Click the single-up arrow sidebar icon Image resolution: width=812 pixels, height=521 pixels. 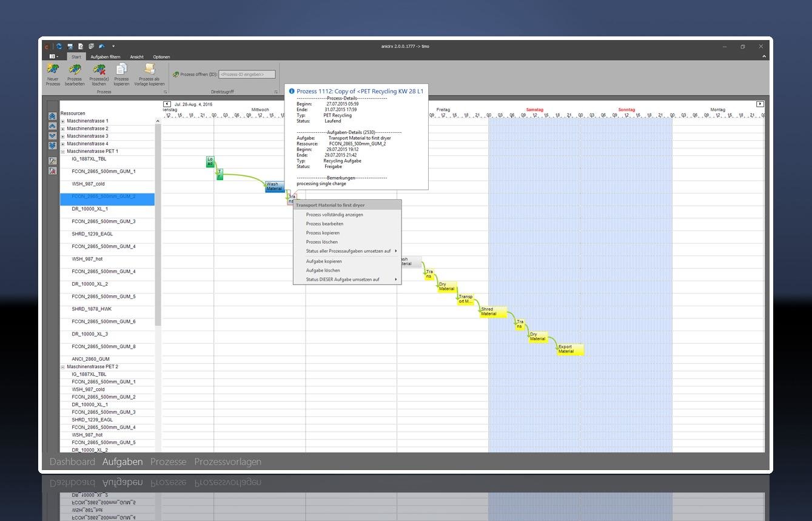(x=53, y=126)
